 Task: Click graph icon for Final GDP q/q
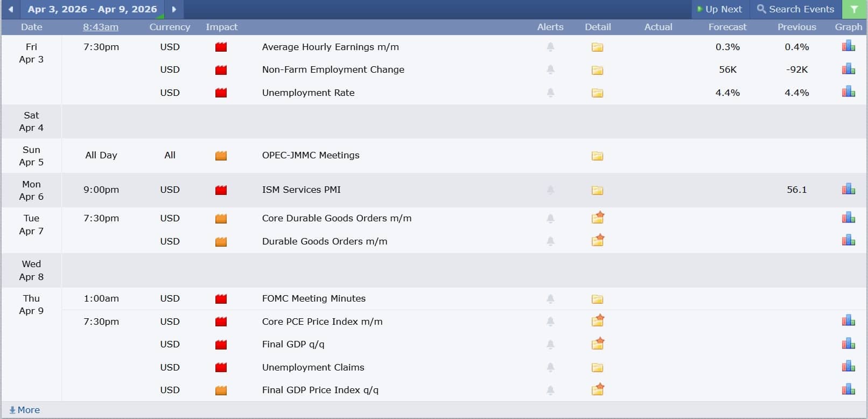coord(848,344)
